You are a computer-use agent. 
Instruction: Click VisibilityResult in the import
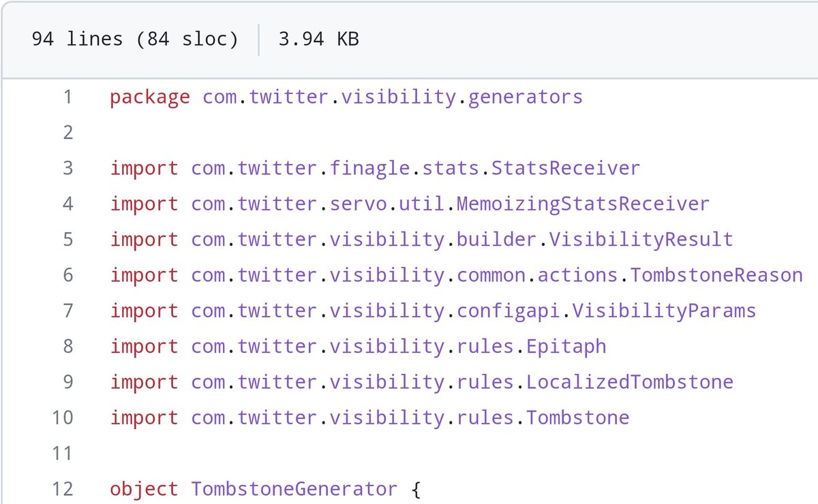click(x=641, y=239)
